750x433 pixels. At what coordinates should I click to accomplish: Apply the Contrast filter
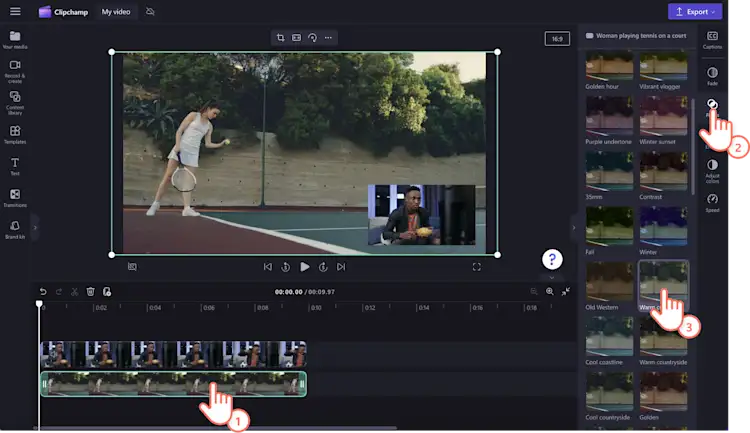point(663,176)
